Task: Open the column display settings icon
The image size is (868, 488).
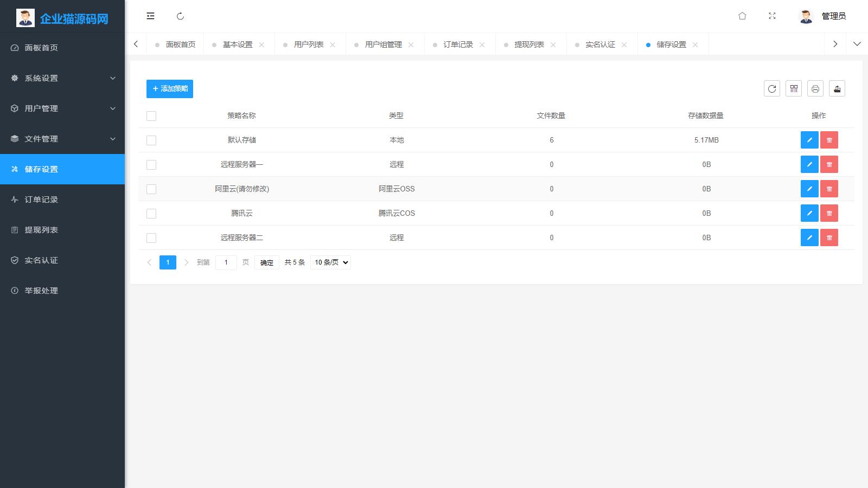Action: 794,88
